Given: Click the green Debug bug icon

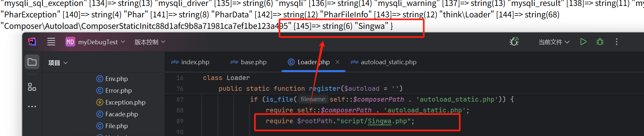Looking at the screenshot, I should click(600, 42).
